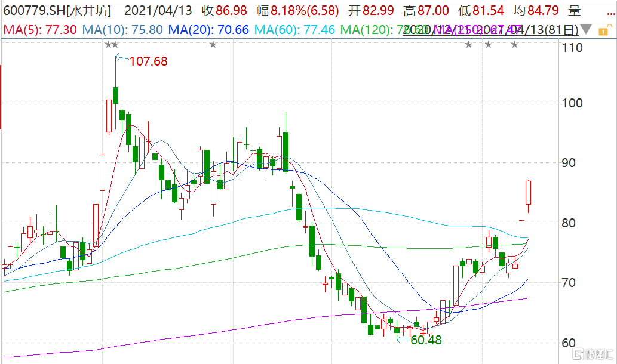Screen dimensions: 617x364
Task: Click the 100 price axis label
Action: click(572, 103)
